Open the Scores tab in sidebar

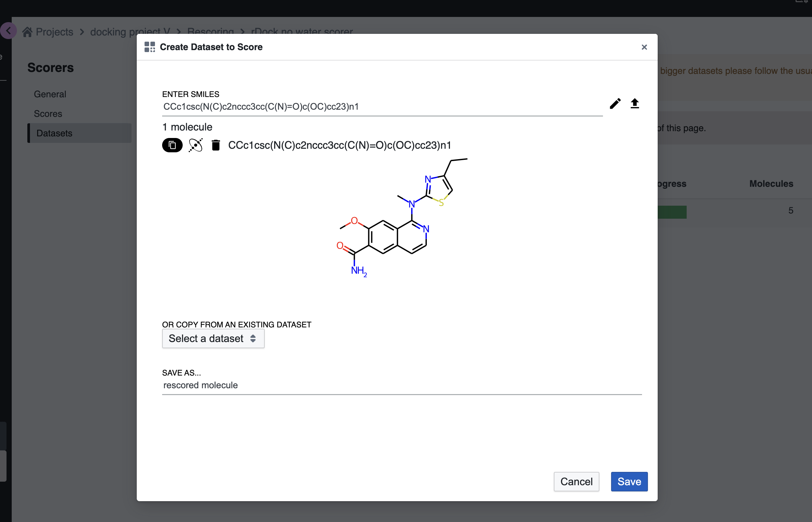pos(48,114)
